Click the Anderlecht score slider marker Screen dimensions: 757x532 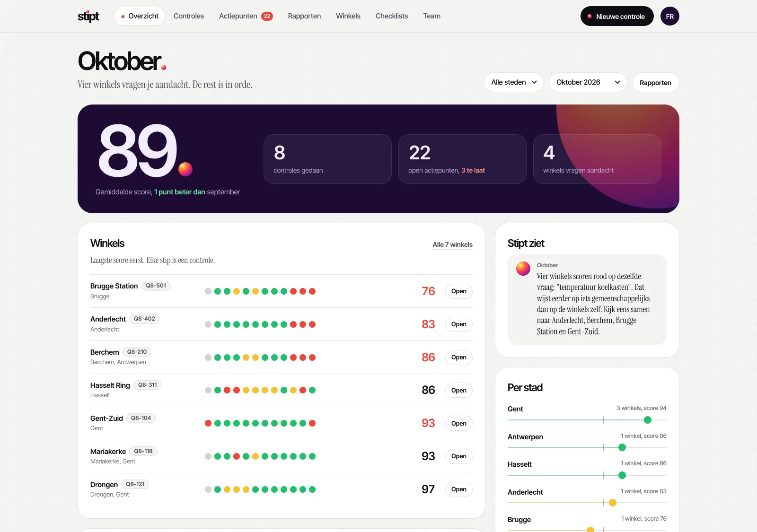[x=613, y=503]
